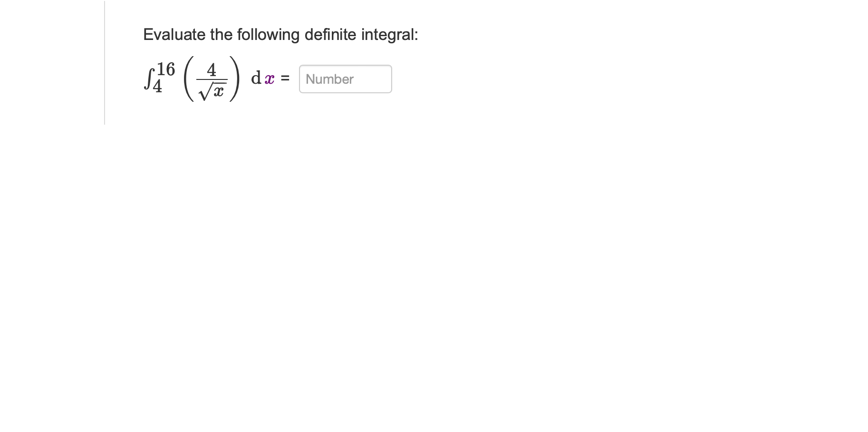This screenshot has height=432, width=868.
Task: Select the purple x variable
Action: coord(269,79)
